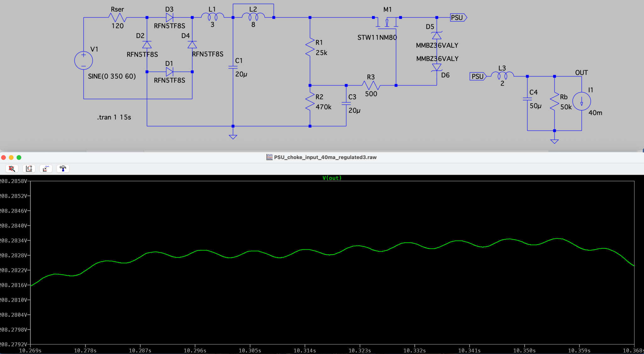Click the green zoom window button
This screenshot has width=644, height=354.
click(x=19, y=157)
